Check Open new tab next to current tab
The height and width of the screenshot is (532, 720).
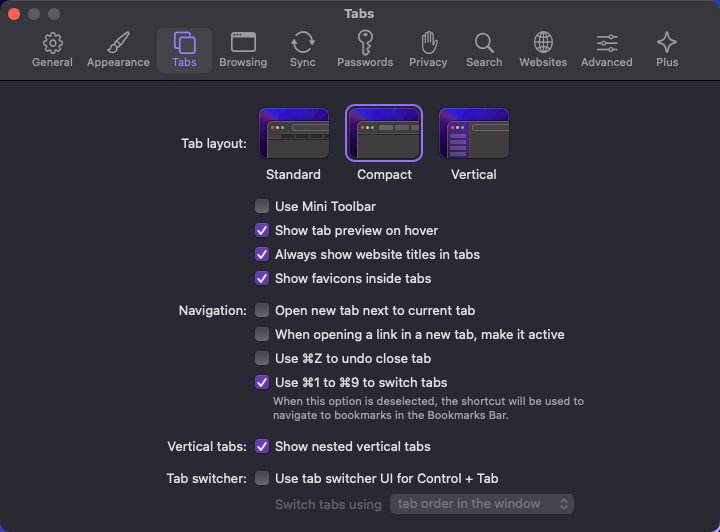coord(262,310)
